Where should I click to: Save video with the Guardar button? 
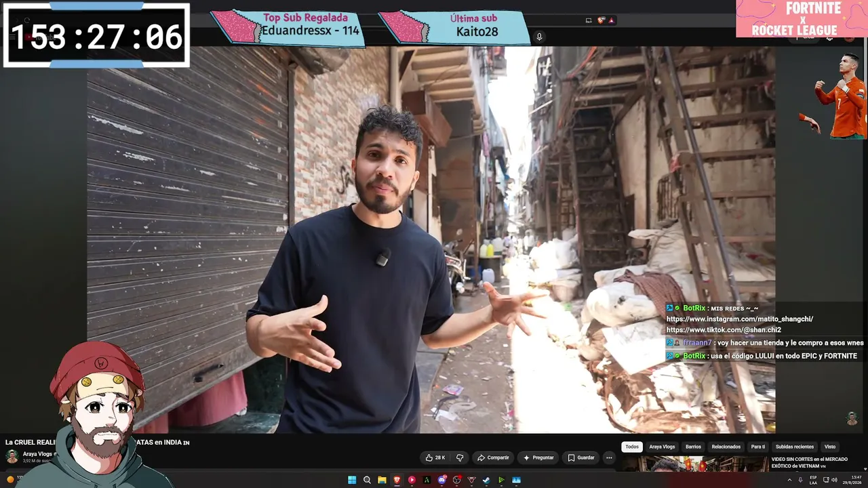click(581, 457)
